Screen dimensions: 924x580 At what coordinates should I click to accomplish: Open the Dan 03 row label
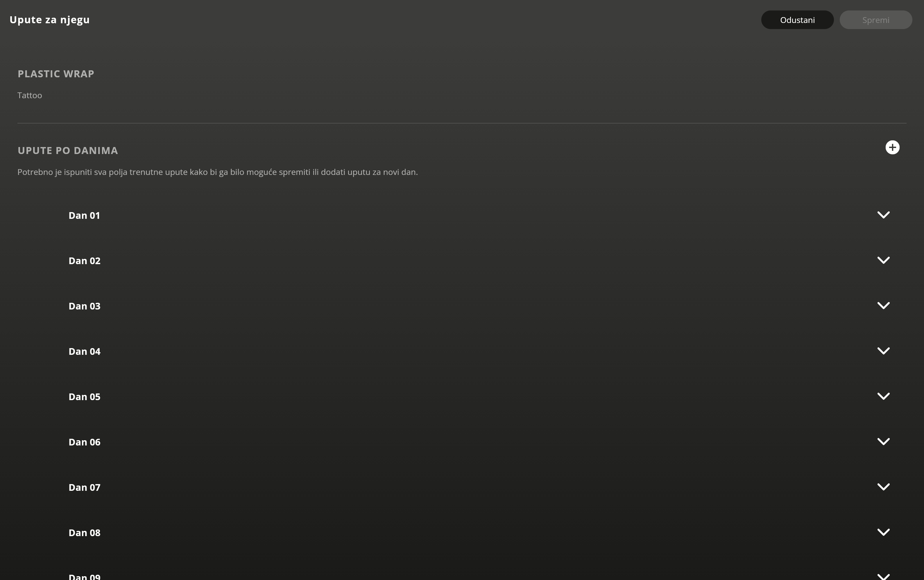click(84, 306)
